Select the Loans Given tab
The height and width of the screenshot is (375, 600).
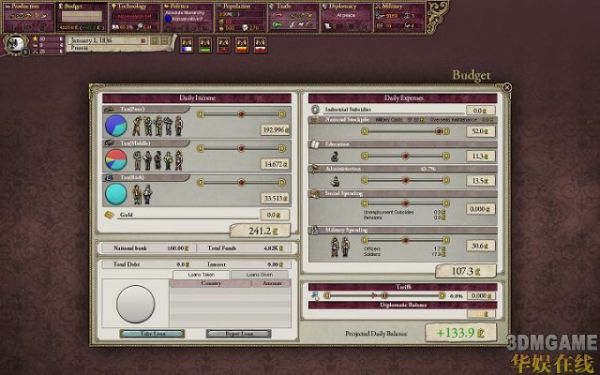(x=259, y=275)
